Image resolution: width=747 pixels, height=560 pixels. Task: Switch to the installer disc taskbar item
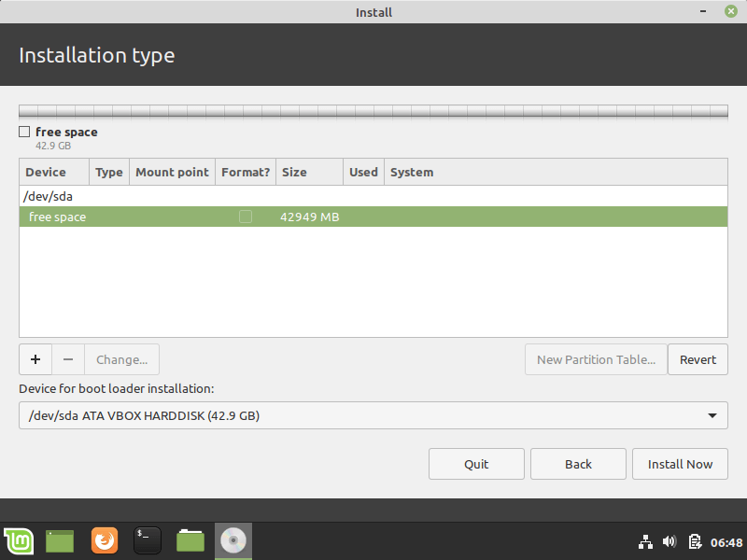point(233,541)
